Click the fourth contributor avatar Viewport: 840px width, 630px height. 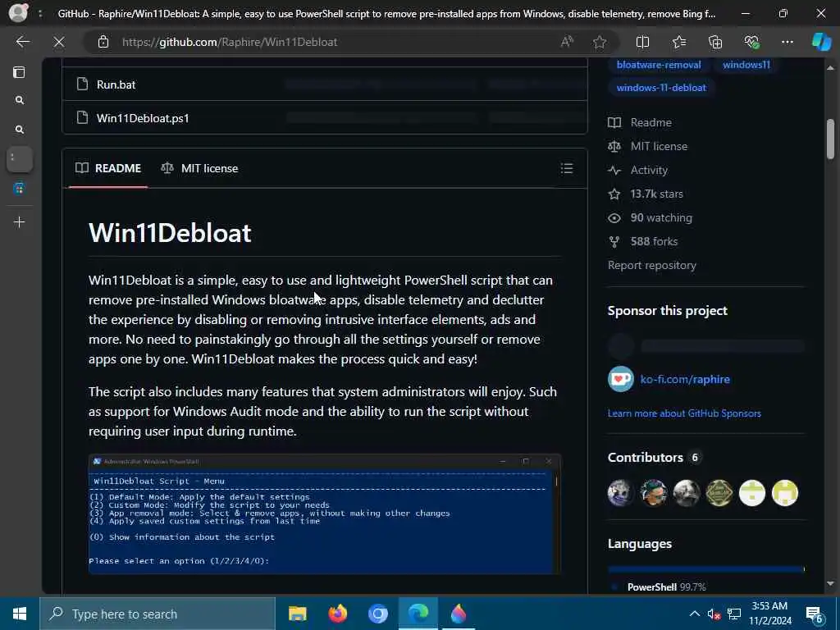pos(719,493)
